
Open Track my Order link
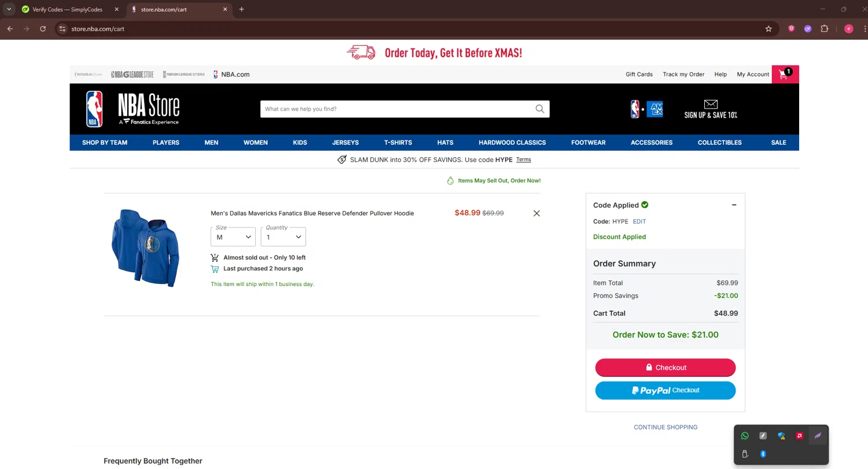(684, 74)
